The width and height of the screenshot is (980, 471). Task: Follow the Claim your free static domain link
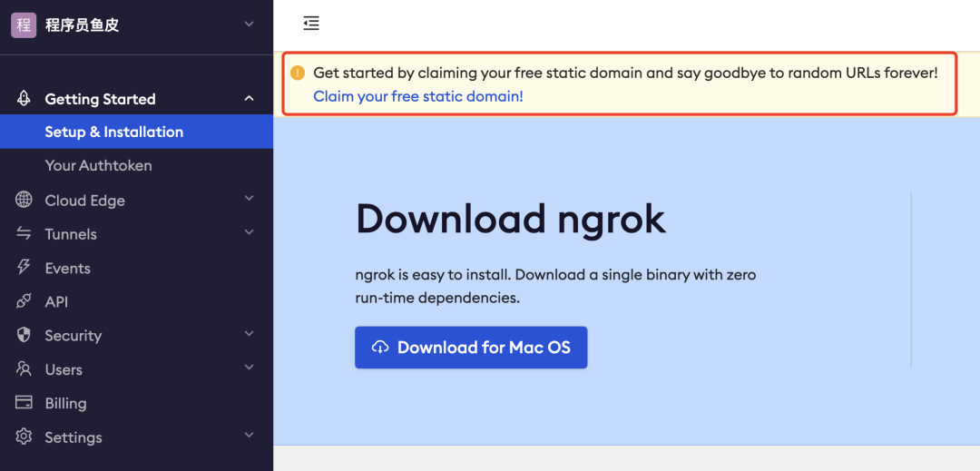(x=417, y=95)
